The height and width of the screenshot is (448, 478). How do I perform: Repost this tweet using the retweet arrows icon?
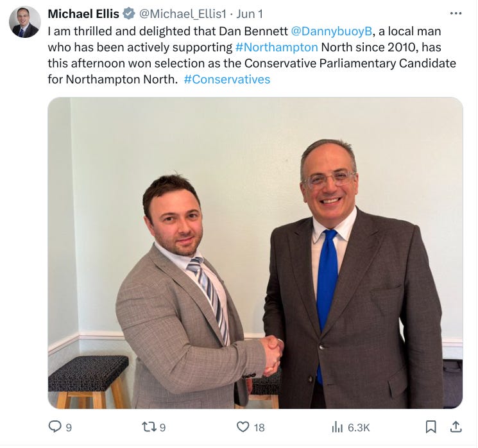tap(149, 427)
